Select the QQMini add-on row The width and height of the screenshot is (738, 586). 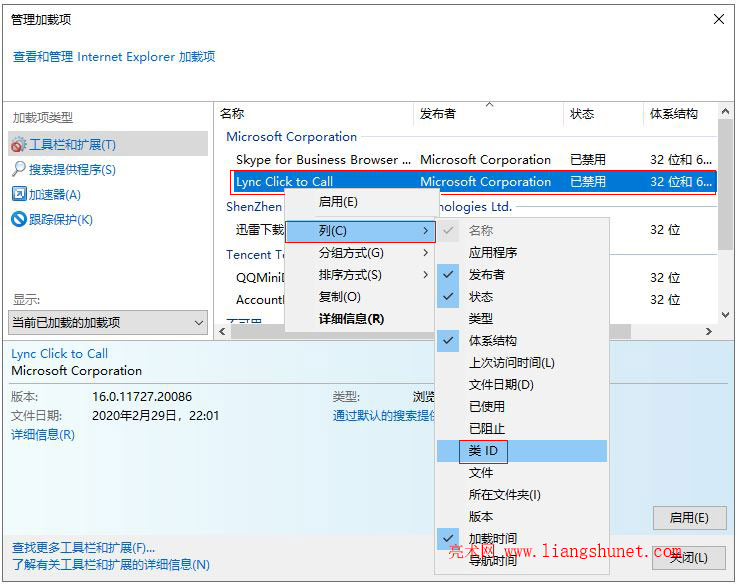[259, 277]
